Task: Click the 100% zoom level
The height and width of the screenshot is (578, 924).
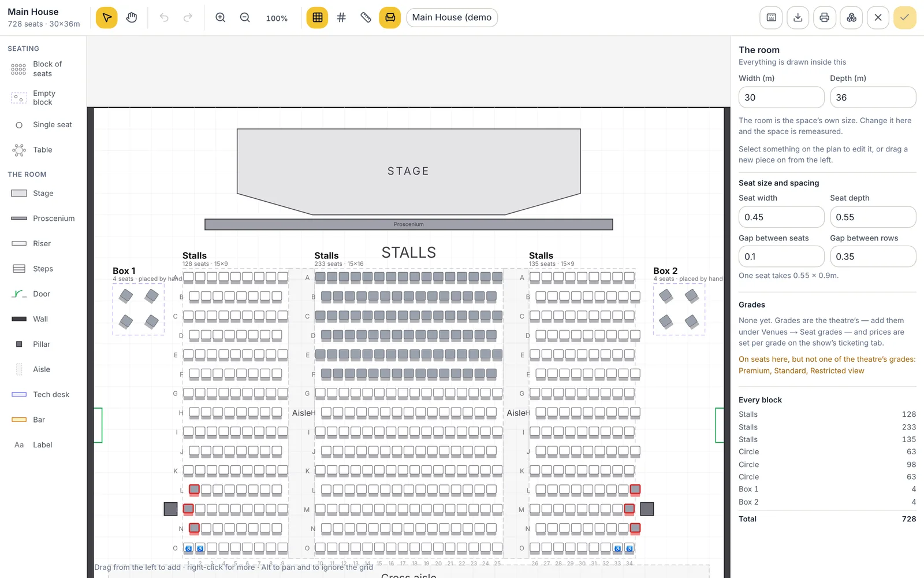Action: point(277,18)
